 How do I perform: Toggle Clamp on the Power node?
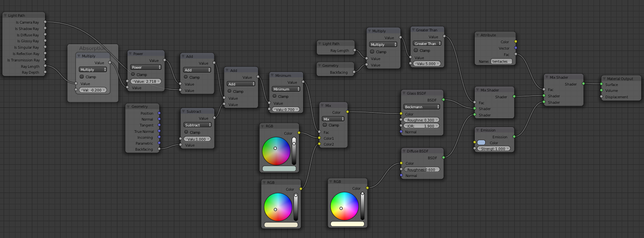(x=133, y=74)
